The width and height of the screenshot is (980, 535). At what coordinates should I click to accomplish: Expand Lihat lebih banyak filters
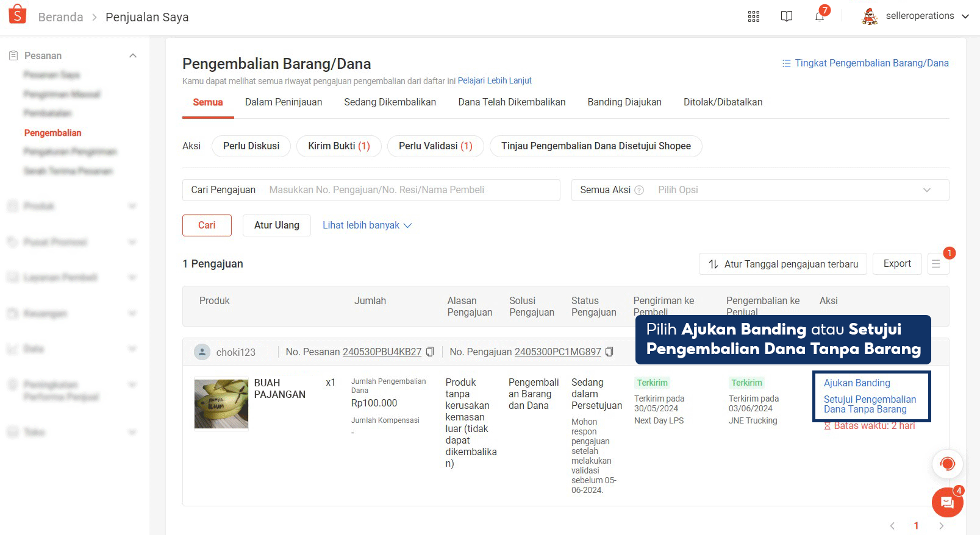pyautogui.click(x=367, y=225)
